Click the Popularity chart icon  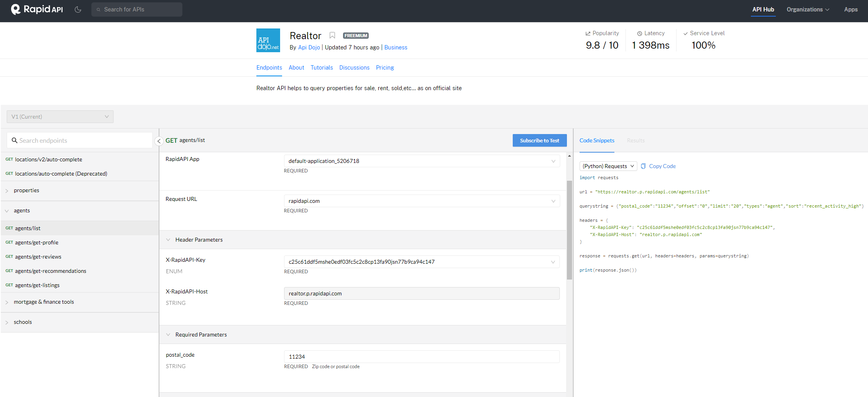tap(588, 34)
